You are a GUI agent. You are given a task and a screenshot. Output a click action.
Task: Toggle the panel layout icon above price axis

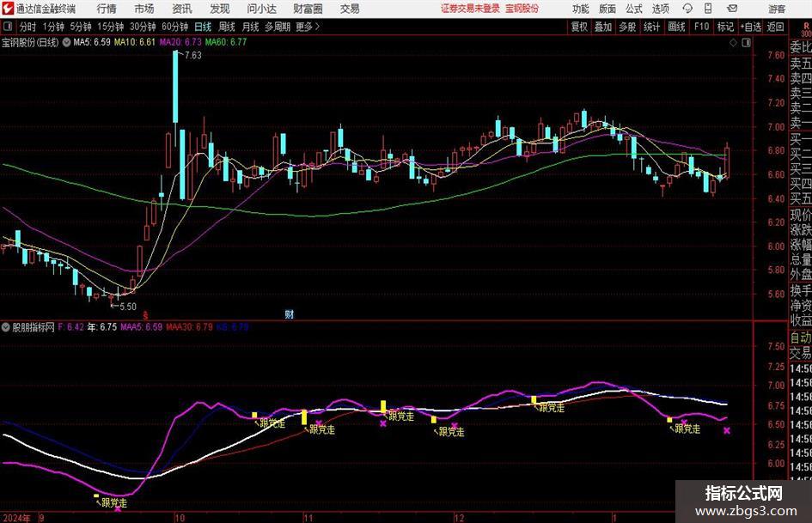click(x=746, y=42)
